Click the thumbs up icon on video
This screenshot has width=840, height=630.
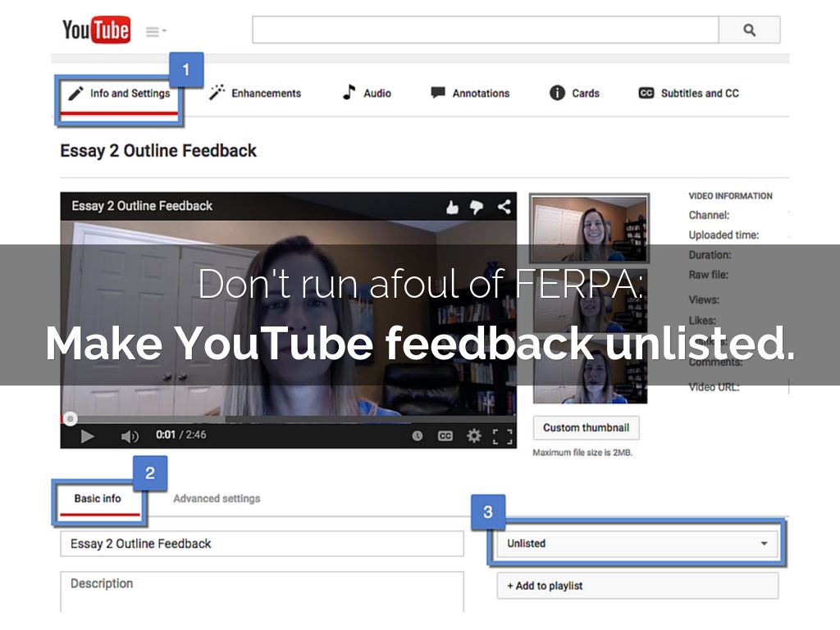pyautogui.click(x=452, y=208)
